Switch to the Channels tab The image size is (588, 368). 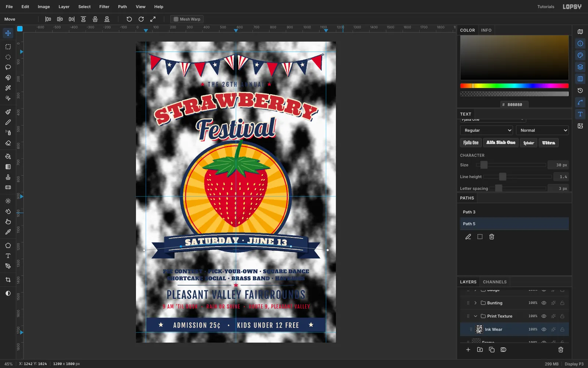tap(495, 282)
